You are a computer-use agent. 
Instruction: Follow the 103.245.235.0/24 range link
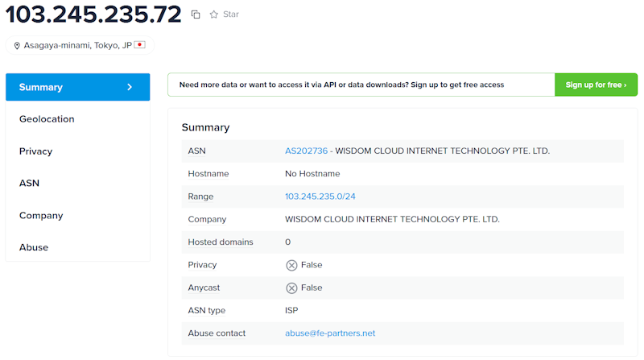(x=320, y=197)
